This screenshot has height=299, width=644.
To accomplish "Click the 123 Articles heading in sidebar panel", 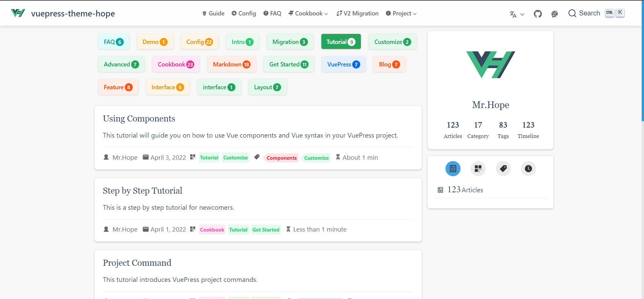I will pos(461,190).
